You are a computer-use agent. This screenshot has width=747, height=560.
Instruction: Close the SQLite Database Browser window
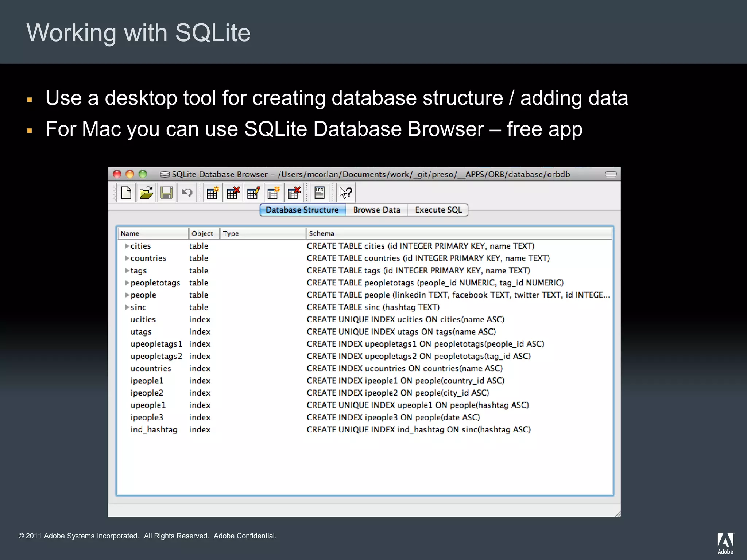click(117, 174)
